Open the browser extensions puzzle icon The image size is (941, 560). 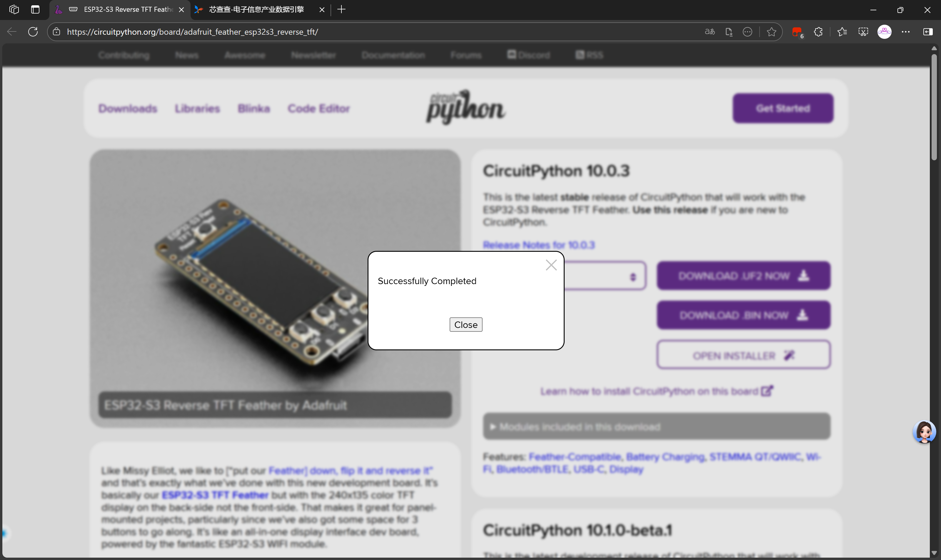pyautogui.click(x=818, y=32)
